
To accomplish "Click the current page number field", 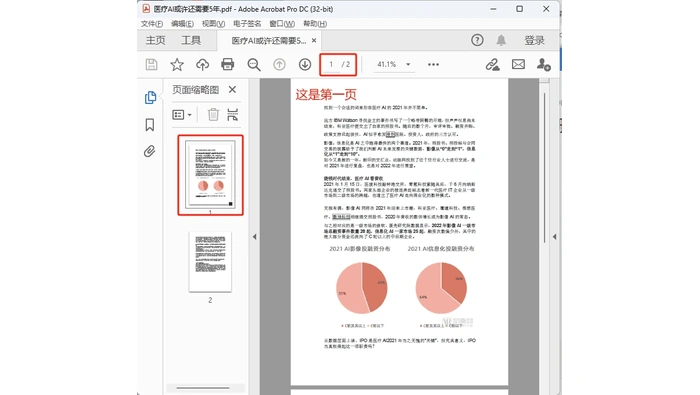I will [x=331, y=65].
